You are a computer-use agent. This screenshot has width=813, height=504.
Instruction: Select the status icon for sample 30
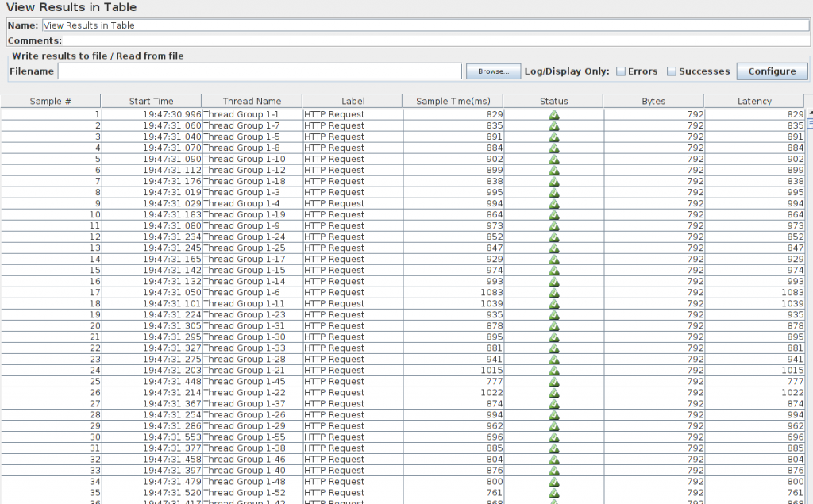pos(554,437)
